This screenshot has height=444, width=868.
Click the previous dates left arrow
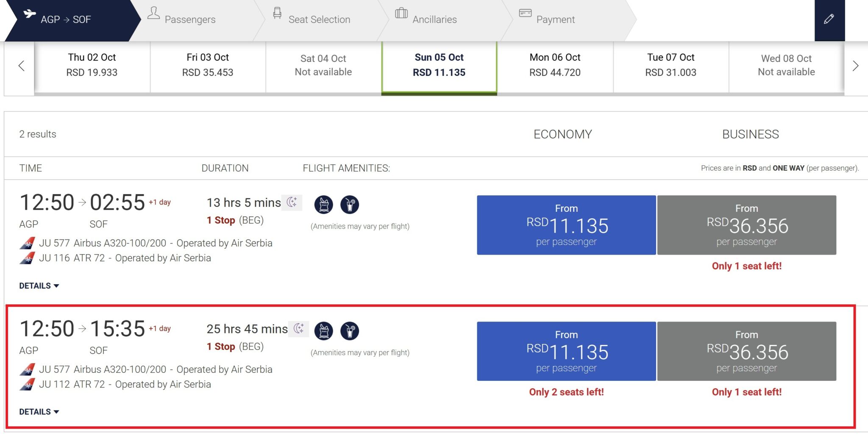[x=21, y=66]
